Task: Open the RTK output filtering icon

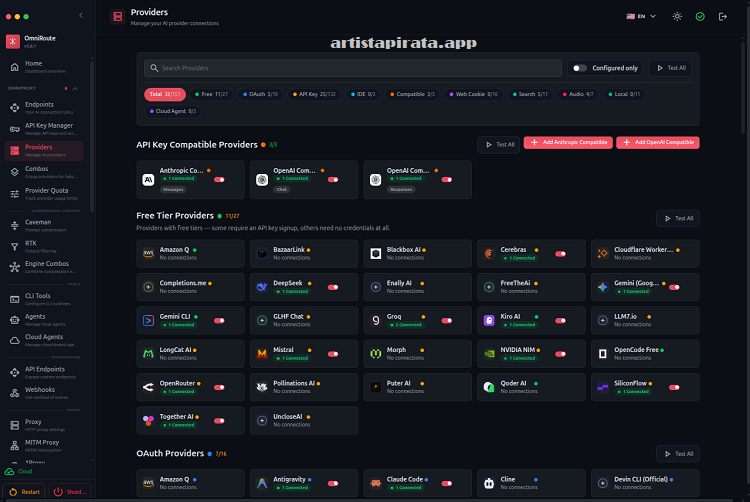Action: click(x=15, y=247)
